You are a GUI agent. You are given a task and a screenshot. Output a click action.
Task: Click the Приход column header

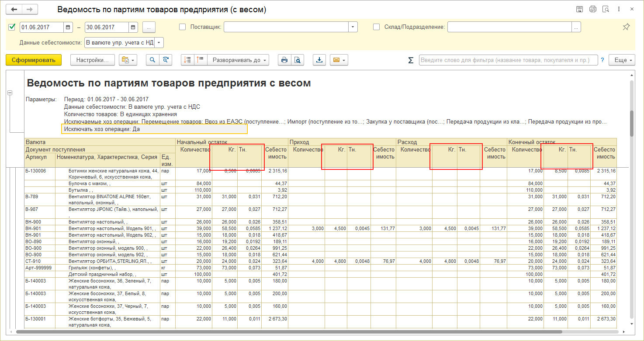342,142
